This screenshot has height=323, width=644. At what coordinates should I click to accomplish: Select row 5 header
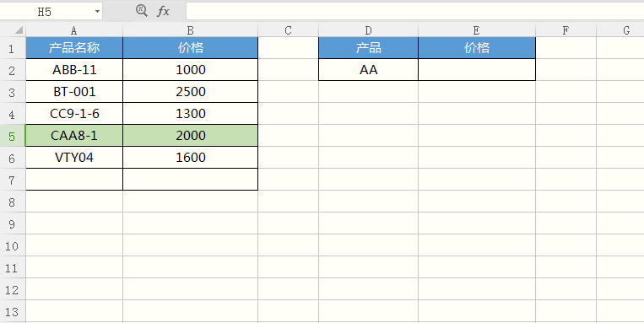[x=12, y=136]
